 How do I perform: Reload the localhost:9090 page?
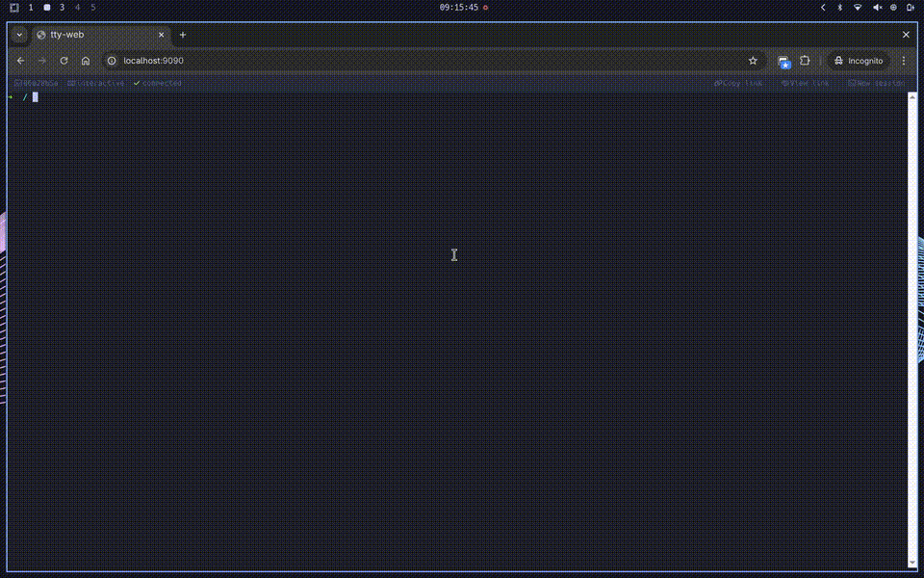[x=64, y=61]
